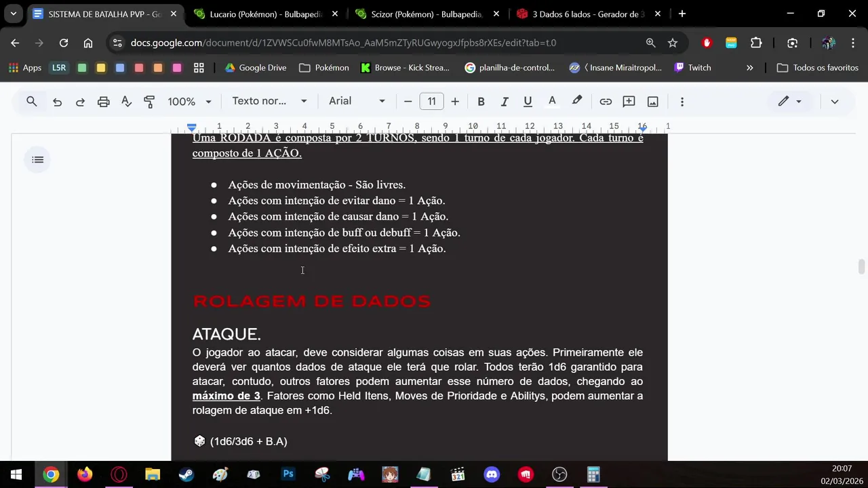Open the Arial font family dropdown
Image resolution: width=868 pixels, height=488 pixels.
[357, 101]
